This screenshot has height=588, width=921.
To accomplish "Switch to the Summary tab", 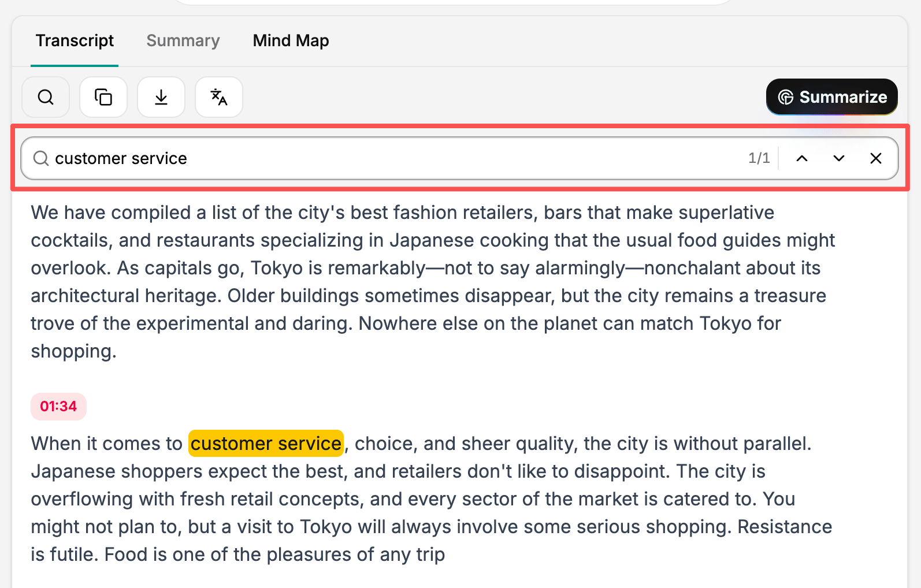I will [183, 40].
